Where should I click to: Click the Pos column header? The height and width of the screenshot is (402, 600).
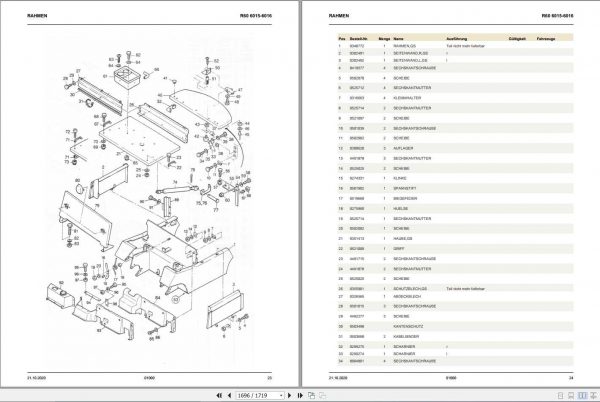coord(342,39)
